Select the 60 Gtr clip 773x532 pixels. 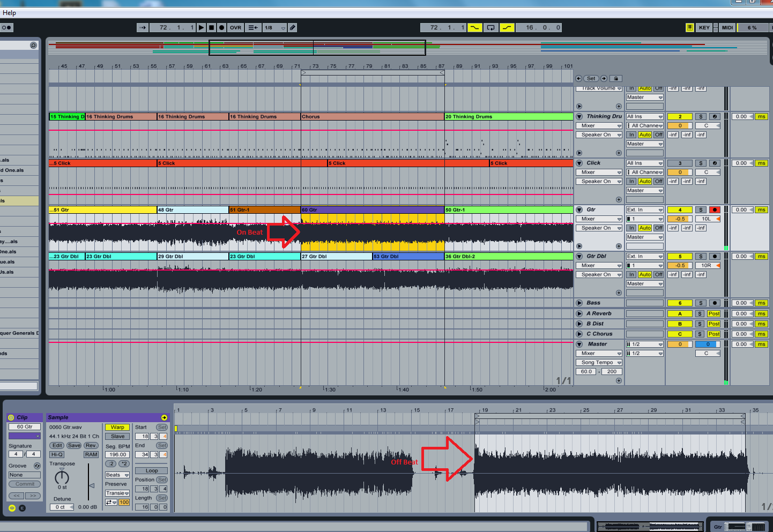click(x=373, y=209)
